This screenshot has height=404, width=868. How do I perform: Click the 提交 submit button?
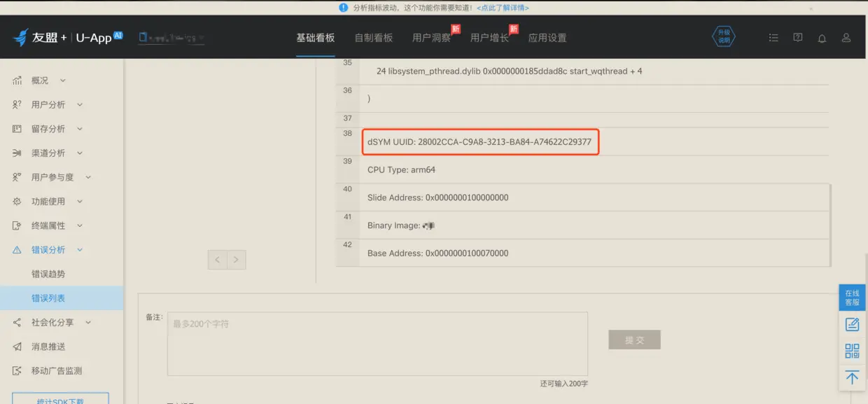(634, 340)
